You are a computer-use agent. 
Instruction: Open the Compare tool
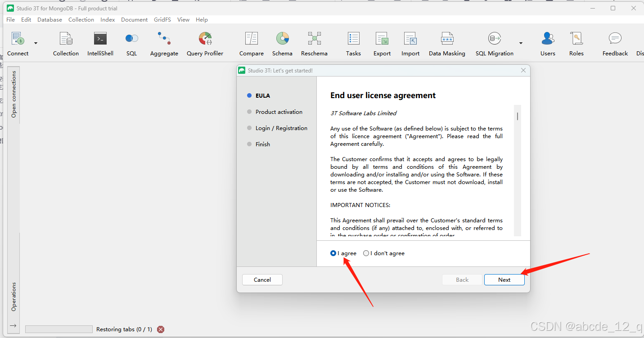252,44
